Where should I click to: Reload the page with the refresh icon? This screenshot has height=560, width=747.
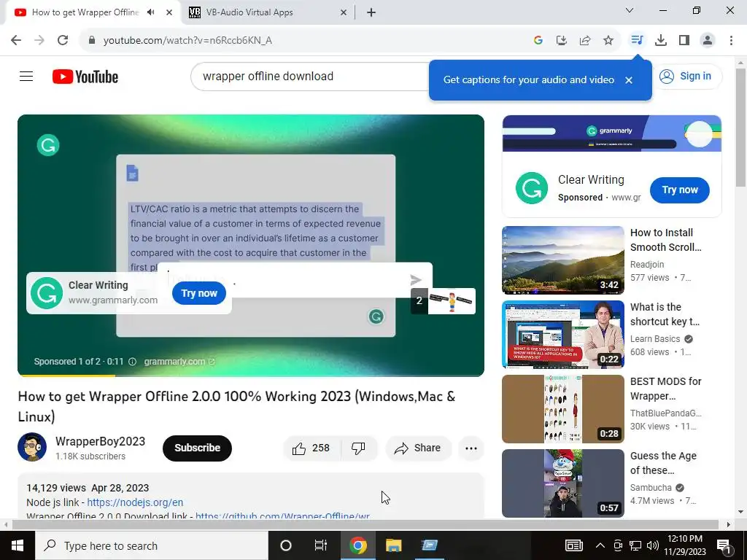(63, 41)
